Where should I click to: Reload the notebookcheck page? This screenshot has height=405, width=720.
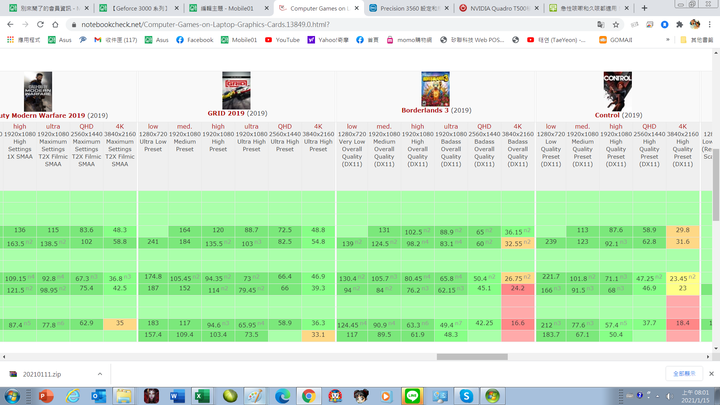(x=40, y=24)
